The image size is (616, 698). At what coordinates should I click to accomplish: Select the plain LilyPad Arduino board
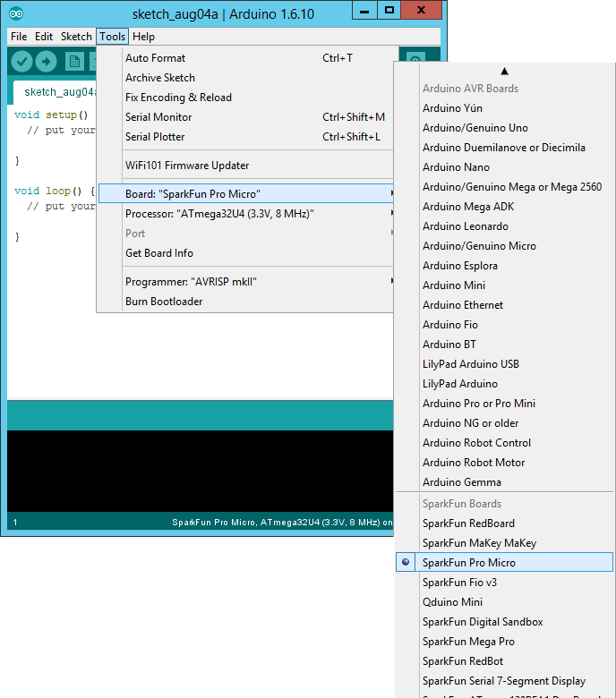(504, 383)
